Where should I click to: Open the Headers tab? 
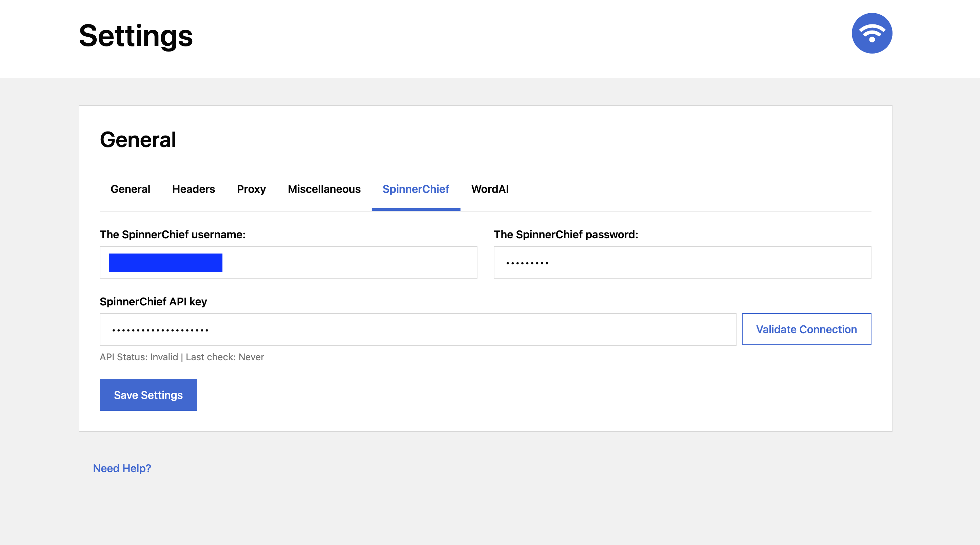(193, 189)
